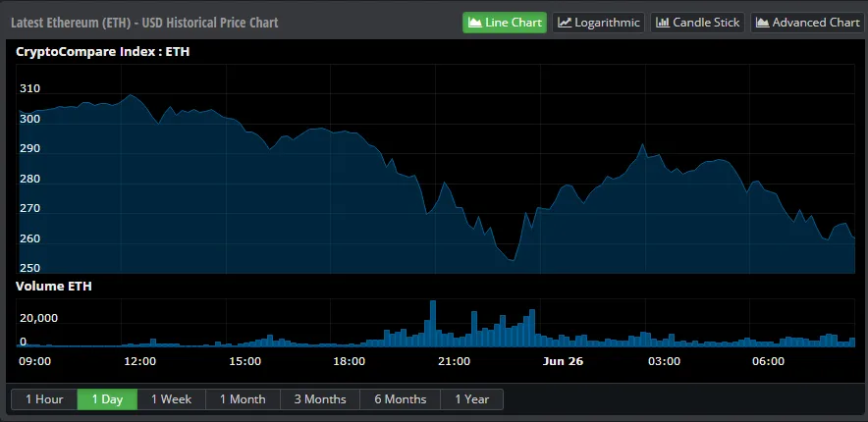The width and height of the screenshot is (868, 422).
Task: Click the Jun 26 date marker
Action: click(x=563, y=361)
